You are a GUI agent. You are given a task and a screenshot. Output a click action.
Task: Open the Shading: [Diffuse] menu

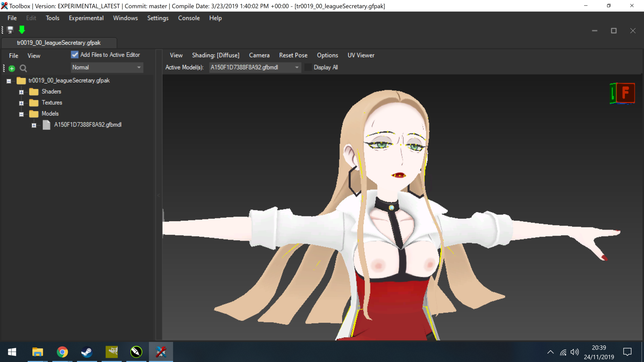(x=216, y=55)
